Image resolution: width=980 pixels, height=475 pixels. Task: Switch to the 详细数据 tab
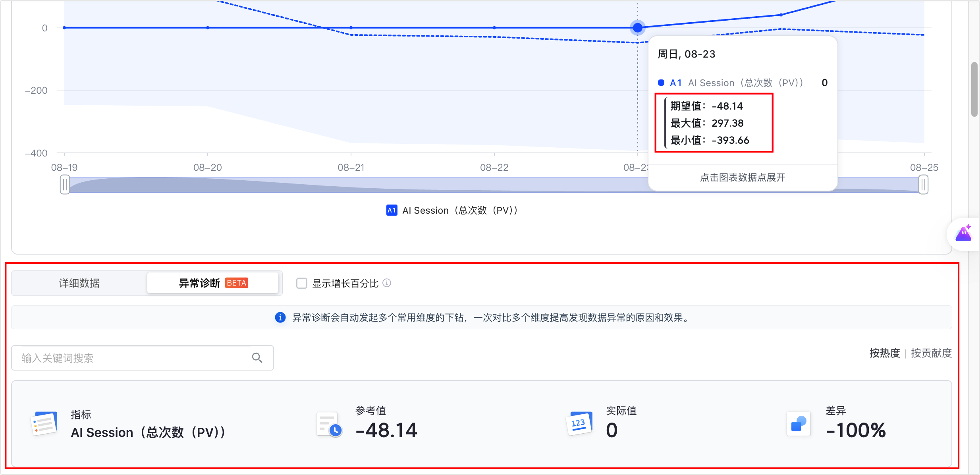tap(79, 283)
